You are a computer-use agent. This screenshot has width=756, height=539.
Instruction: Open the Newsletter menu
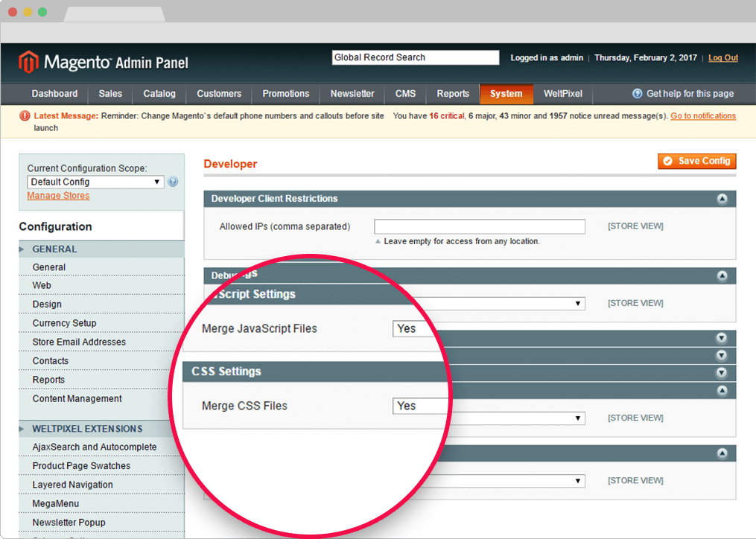pos(352,94)
